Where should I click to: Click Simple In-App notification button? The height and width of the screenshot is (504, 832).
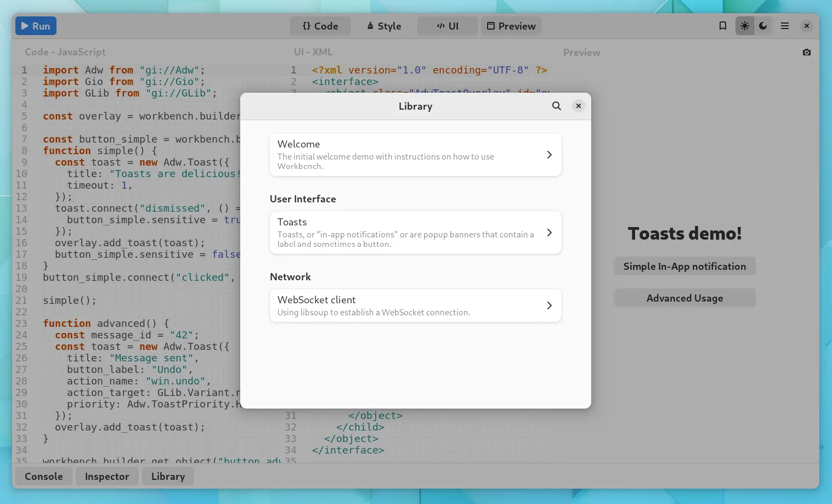(x=684, y=267)
